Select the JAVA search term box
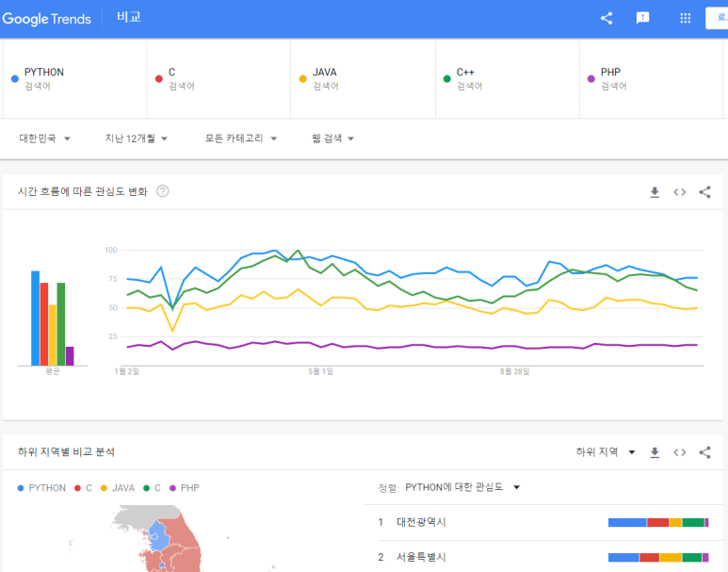The height and width of the screenshot is (572, 728). (364, 78)
